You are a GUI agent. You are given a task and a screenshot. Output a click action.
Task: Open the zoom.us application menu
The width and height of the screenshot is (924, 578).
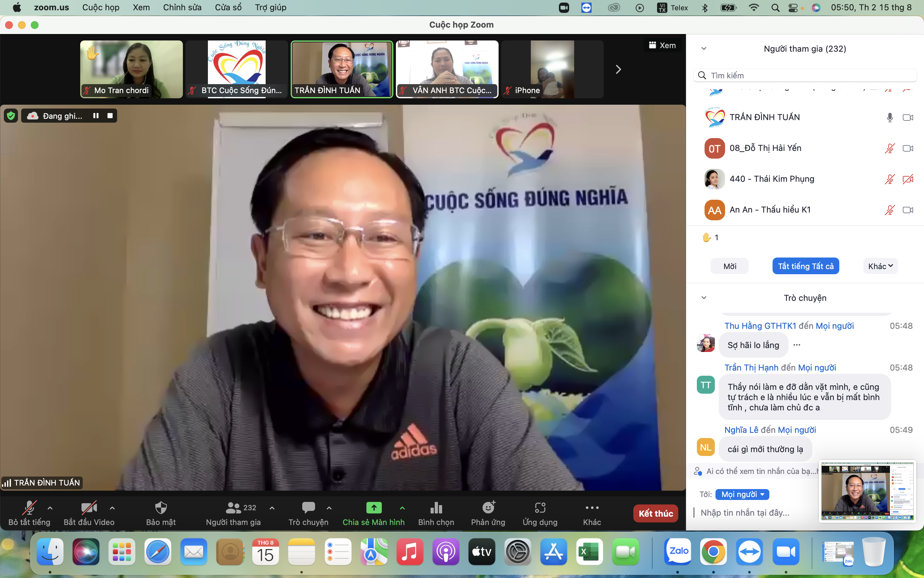[x=51, y=8]
